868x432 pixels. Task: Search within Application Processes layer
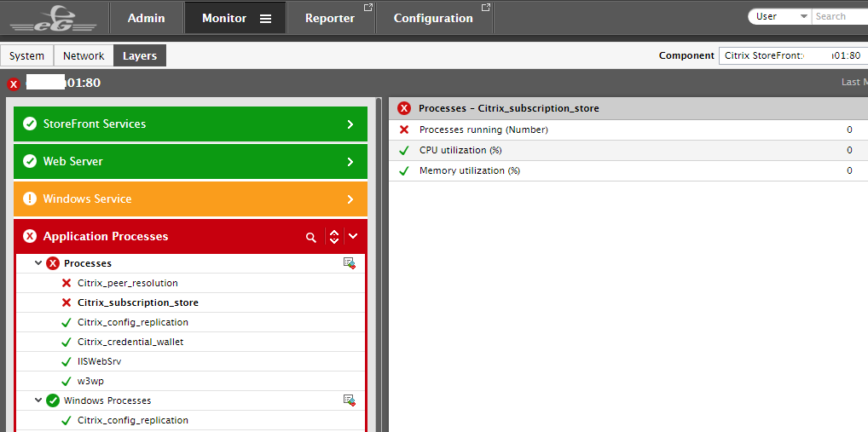point(311,237)
